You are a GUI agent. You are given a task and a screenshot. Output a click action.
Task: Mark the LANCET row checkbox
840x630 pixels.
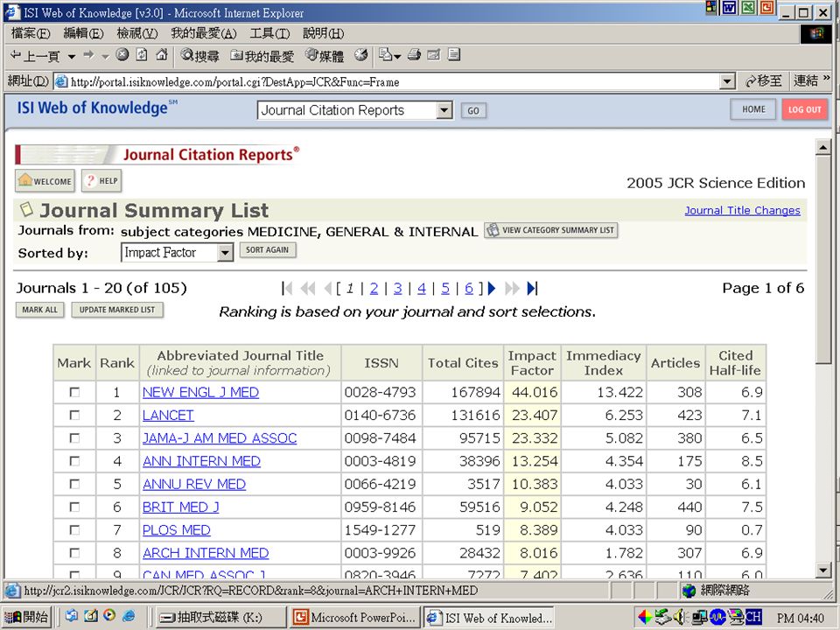point(74,415)
